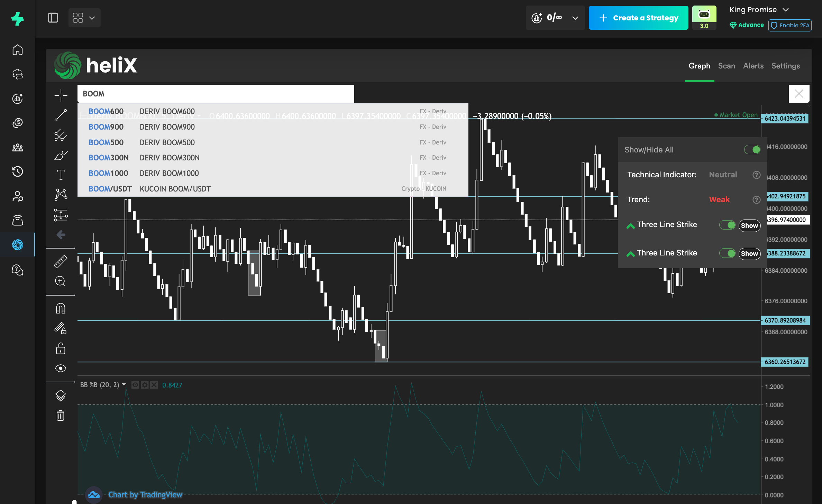Open the object tree layers icon
Image resolution: width=822 pixels, height=504 pixels.
point(61,395)
